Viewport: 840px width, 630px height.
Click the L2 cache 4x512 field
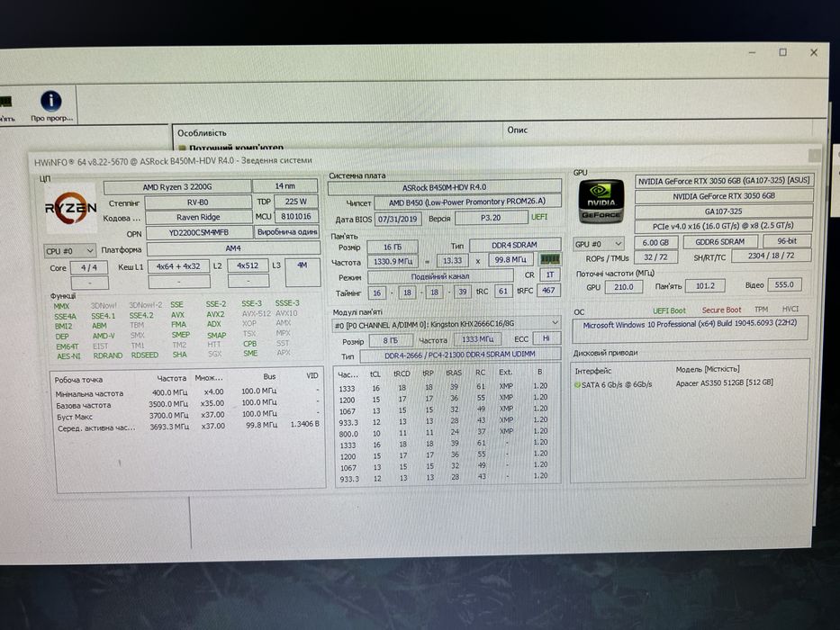[x=248, y=265]
